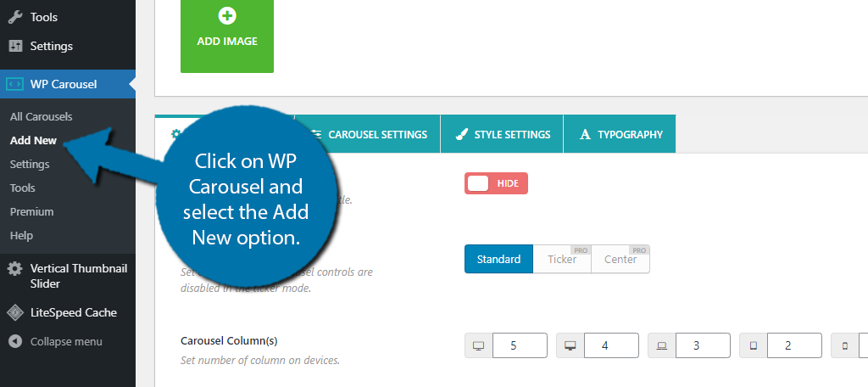The image size is (868, 387).
Task: Click the paintbrush icon on Style Settings
Action: coord(462,134)
